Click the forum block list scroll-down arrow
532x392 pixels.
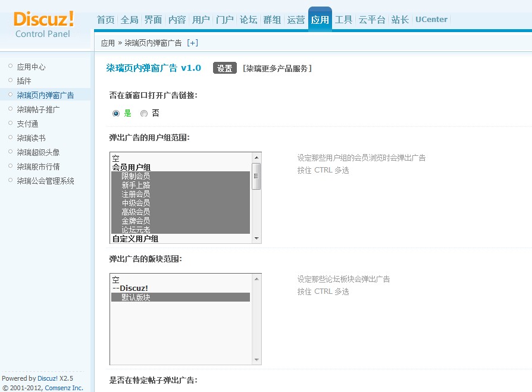pos(256,360)
